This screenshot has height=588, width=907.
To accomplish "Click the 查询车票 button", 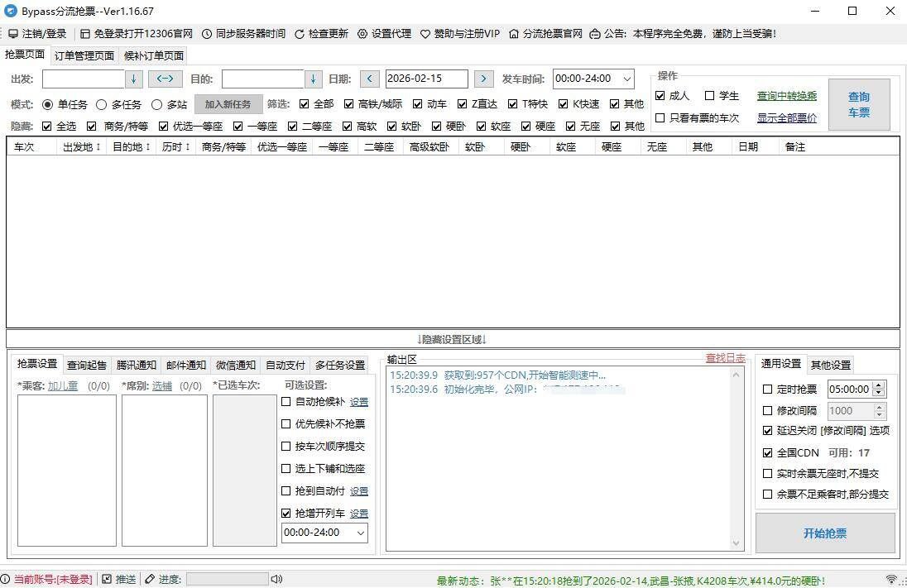I will 859,104.
